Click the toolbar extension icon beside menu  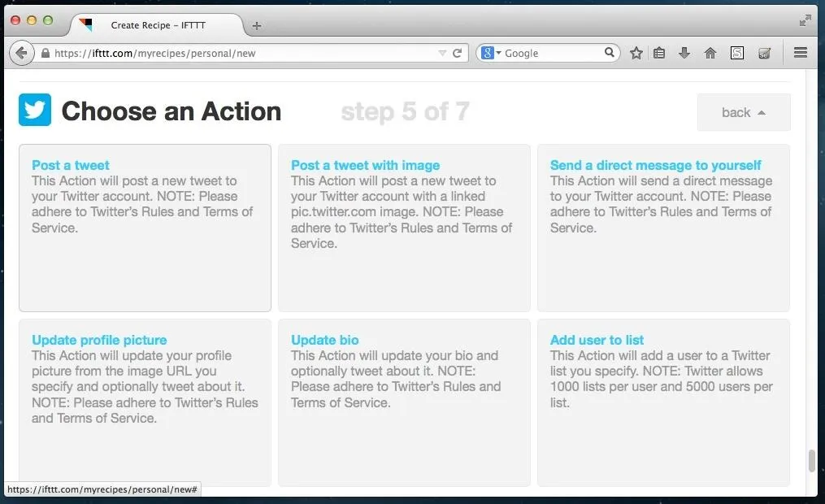pos(765,53)
